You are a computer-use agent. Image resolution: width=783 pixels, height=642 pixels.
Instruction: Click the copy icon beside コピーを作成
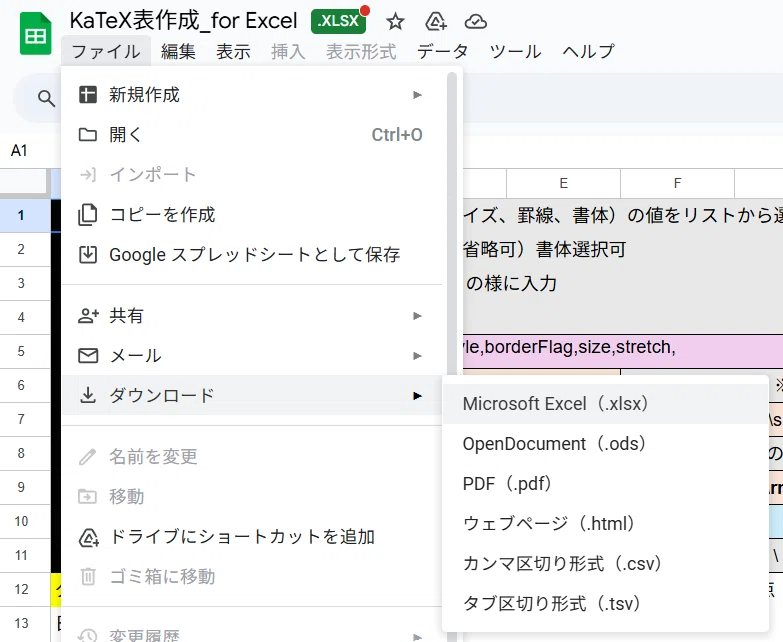click(x=88, y=215)
